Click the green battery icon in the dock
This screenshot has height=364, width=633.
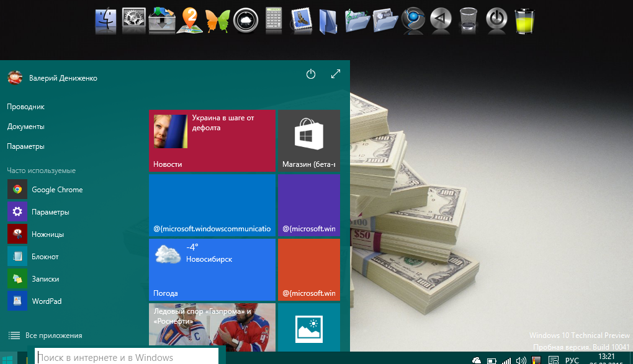[x=524, y=20]
